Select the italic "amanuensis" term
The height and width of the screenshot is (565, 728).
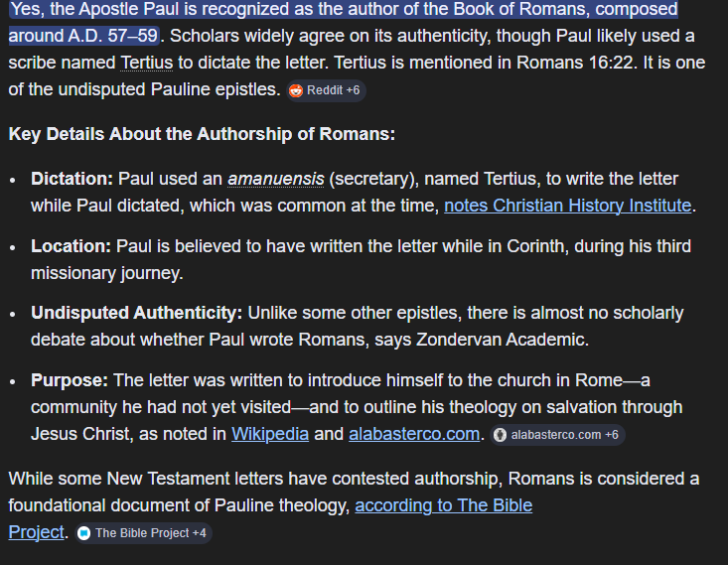pyautogui.click(x=275, y=179)
